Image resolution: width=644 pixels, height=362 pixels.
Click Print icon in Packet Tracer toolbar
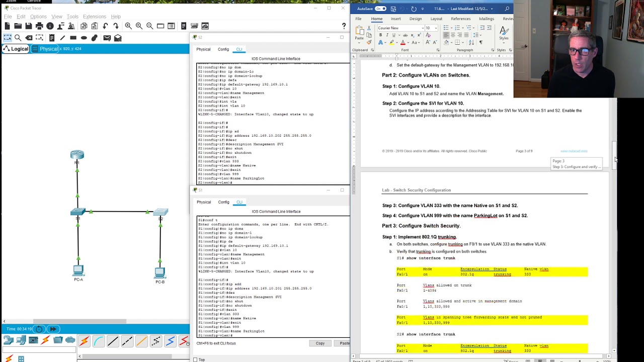coord(39,26)
